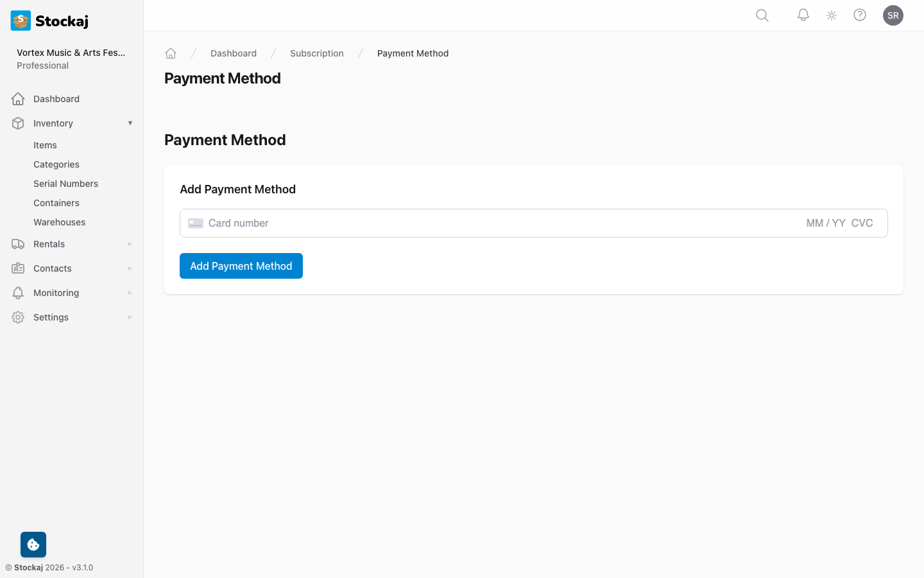Open the help question mark icon
Screen dimensions: 924x578
point(860,15)
